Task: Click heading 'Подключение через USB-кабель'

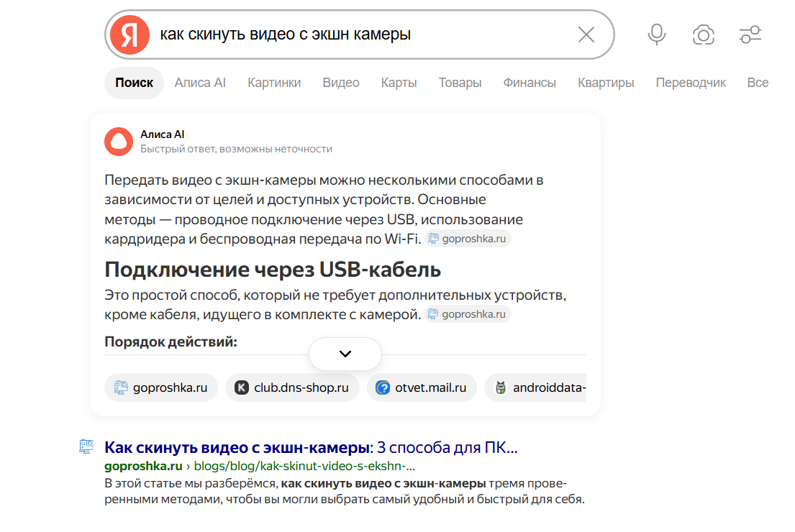Action: coord(273,270)
